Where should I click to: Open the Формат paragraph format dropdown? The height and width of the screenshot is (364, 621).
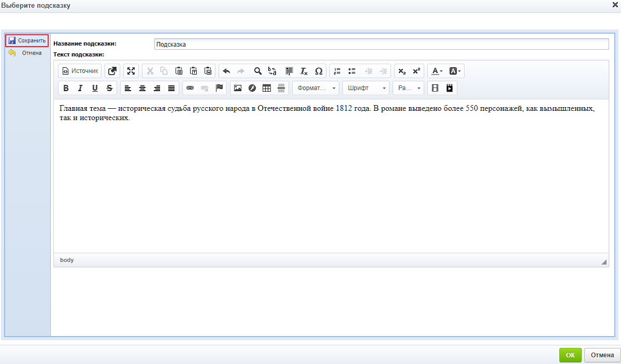click(315, 88)
